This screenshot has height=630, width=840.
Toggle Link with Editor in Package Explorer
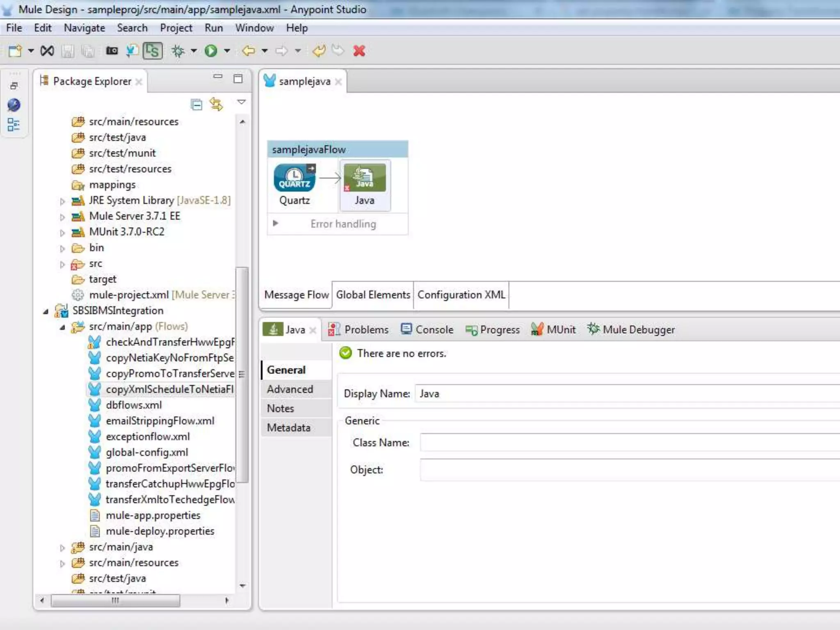(216, 105)
